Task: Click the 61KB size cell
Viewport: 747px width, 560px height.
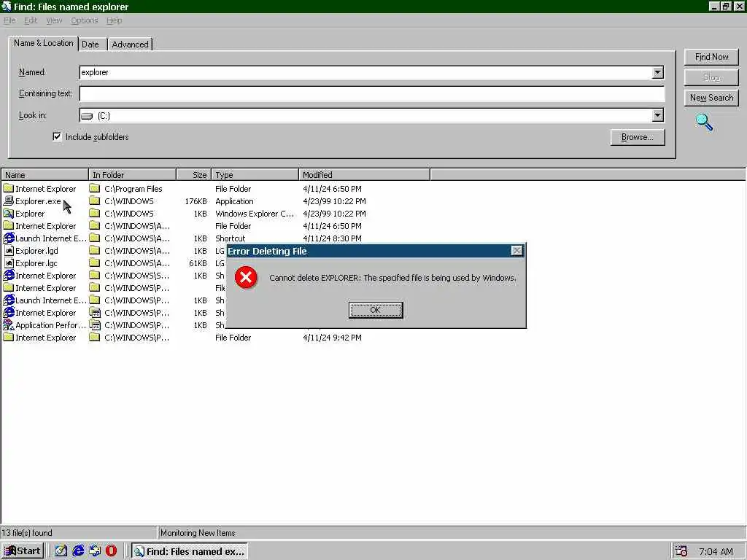Action: (x=198, y=262)
